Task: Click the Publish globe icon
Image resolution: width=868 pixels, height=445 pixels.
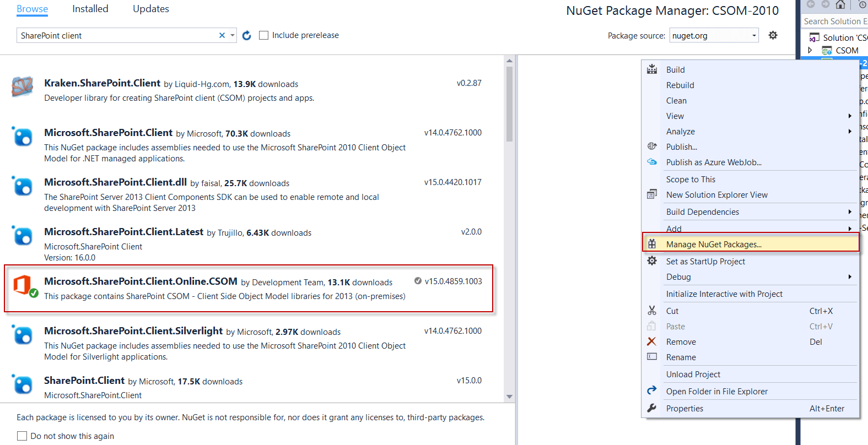Action: click(x=652, y=146)
